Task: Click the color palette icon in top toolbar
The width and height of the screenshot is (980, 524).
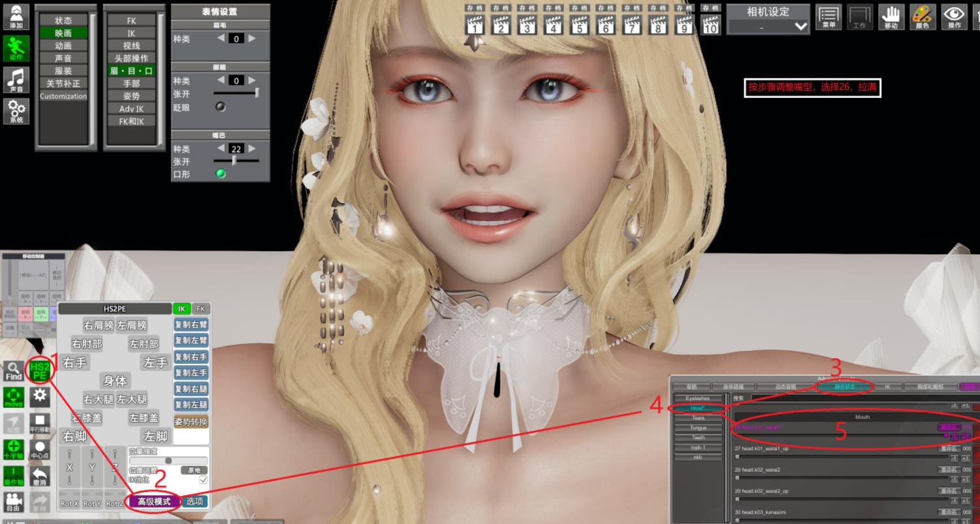Action: pos(923,17)
